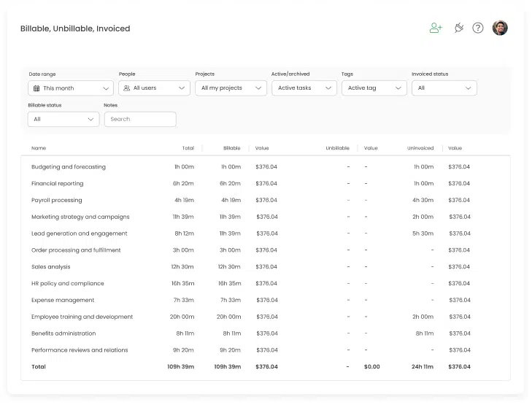Sort by the Uninvoiced column header
Viewport: 532px width, 405px height.
pyautogui.click(x=420, y=148)
